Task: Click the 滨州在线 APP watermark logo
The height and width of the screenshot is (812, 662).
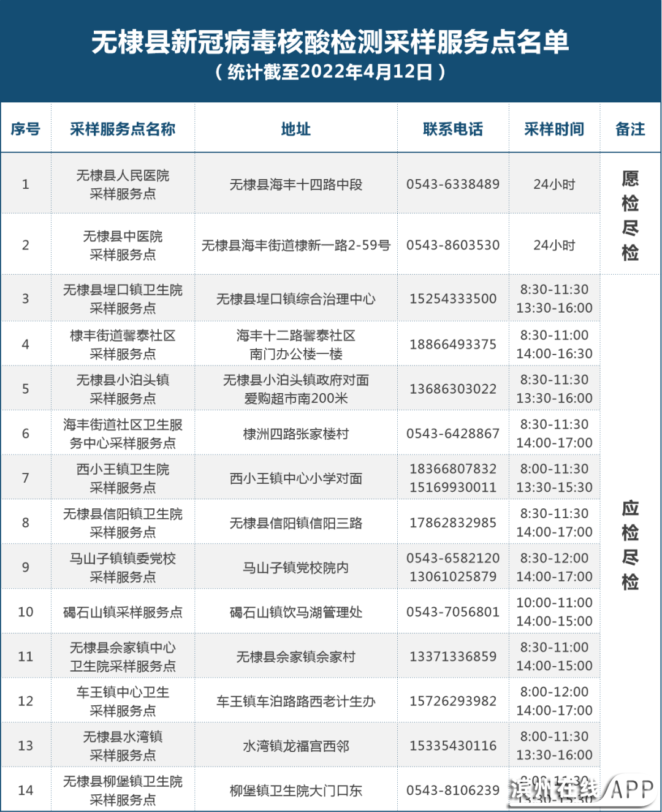Action: tap(581, 789)
